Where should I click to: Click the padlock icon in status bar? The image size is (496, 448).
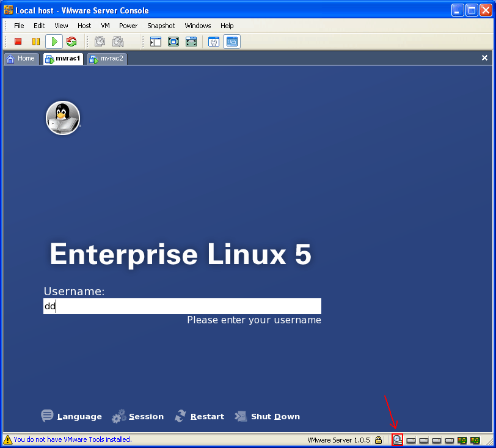coord(379,439)
